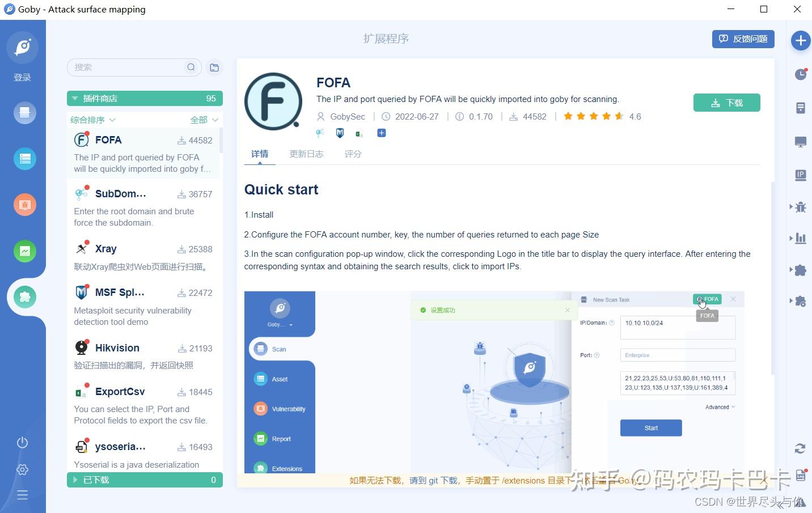The width and height of the screenshot is (812, 513).
Task: Open the Vulnerability sidebar icon
Action: [x=25, y=205]
